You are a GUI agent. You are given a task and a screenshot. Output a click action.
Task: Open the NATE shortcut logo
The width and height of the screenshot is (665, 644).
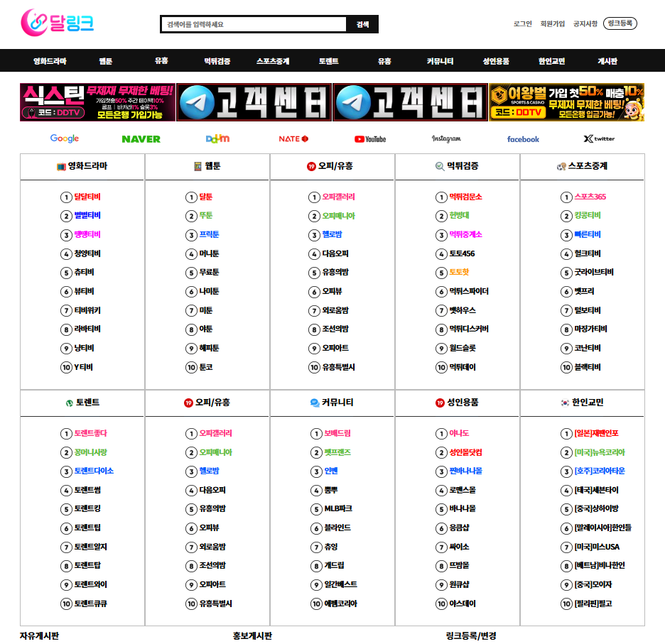click(293, 138)
